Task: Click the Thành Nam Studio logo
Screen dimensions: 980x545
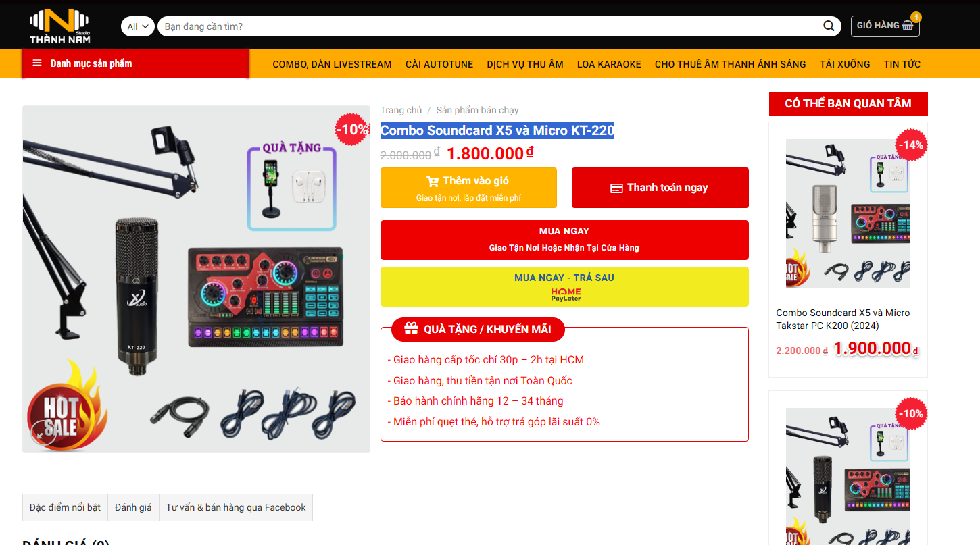Action: click(x=59, y=25)
